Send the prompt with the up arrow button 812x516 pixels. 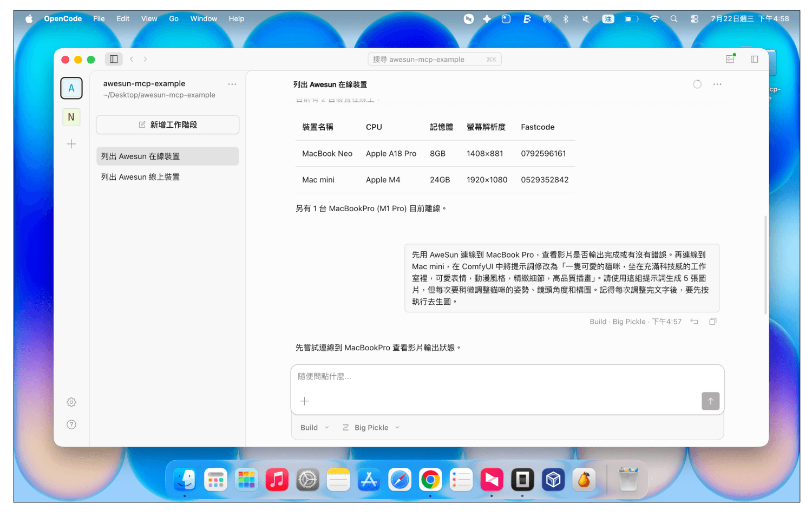(x=711, y=401)
